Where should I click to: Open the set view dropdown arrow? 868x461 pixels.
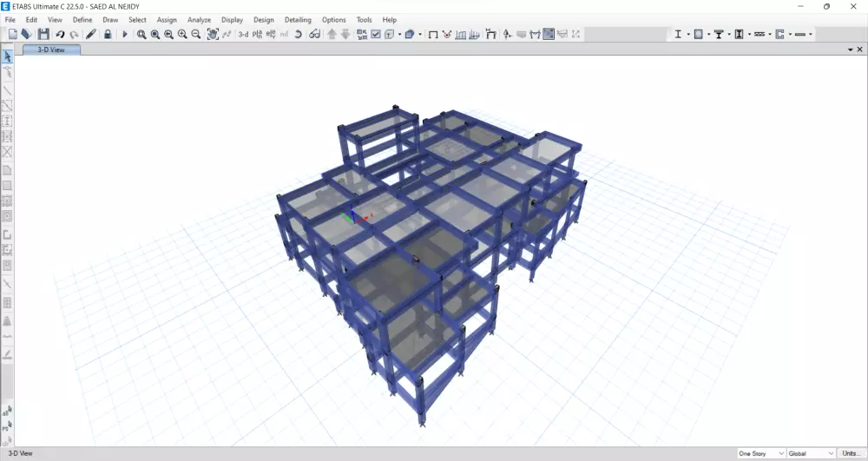pos(399,35)
